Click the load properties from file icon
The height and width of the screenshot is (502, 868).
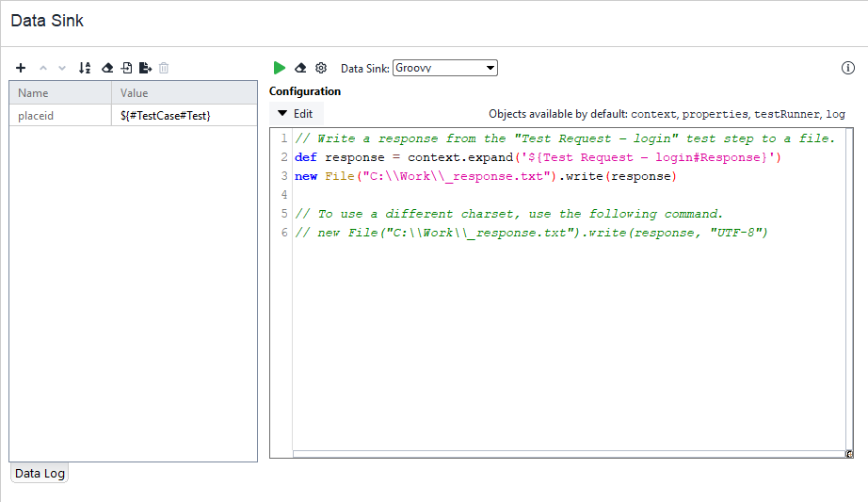tap(126, 68)
